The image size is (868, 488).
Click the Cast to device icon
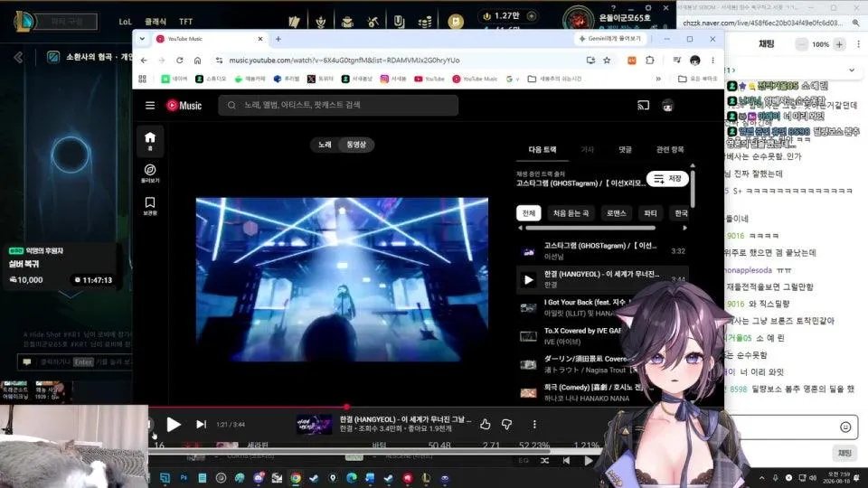(x=643, y=105)
